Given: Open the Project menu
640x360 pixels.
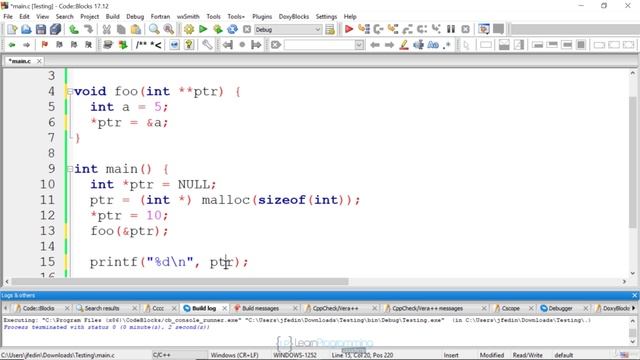Looking at the screenshot, I should click(89, 16).
